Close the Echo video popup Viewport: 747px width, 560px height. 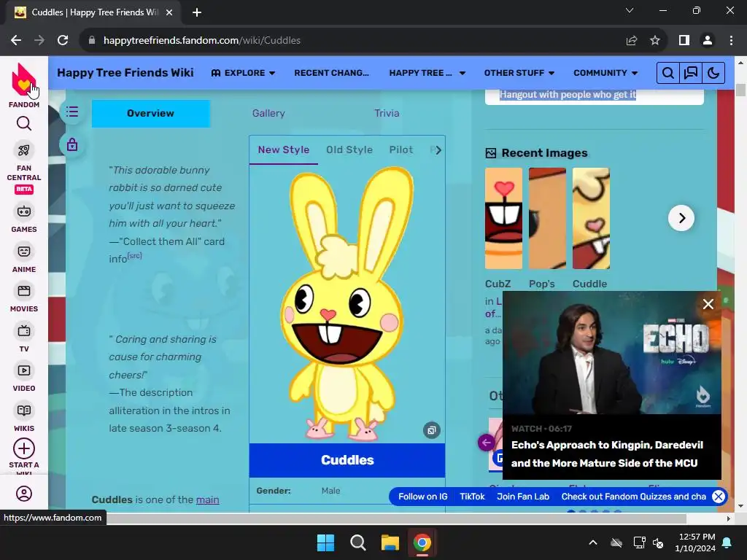click(x=708, y=304)
